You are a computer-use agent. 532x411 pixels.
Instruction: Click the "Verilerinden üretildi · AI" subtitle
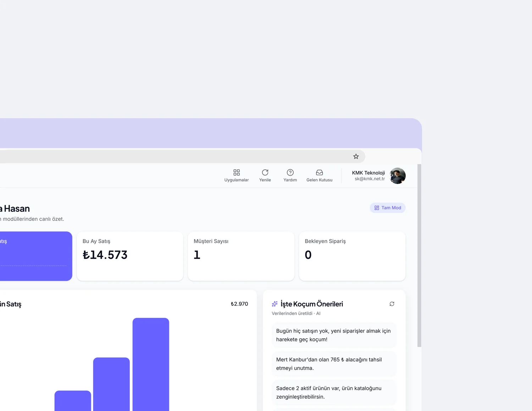[296, 313]
